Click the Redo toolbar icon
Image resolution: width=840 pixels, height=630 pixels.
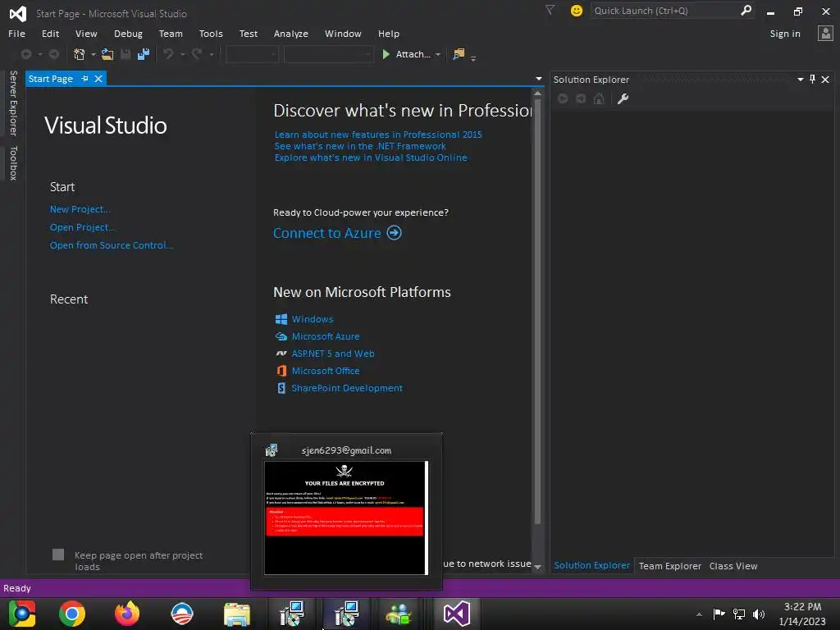(197, 54)
